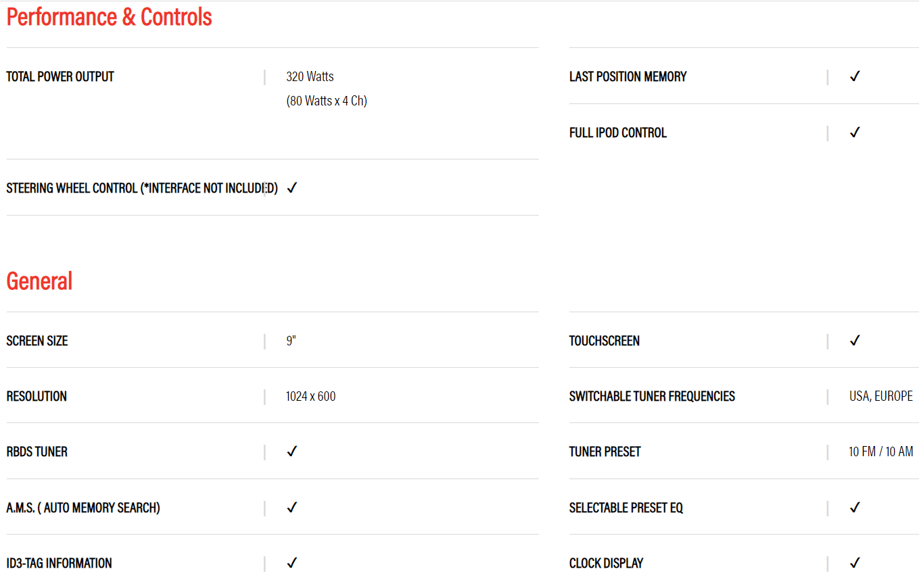This screenshot has width=919, height=588.
Task: Click the 80 Watts x 4 Ch text
Action: pos(327,101)
